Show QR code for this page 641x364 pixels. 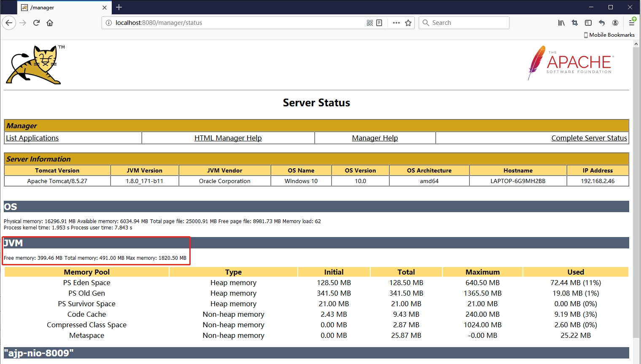tap(370, 23)
